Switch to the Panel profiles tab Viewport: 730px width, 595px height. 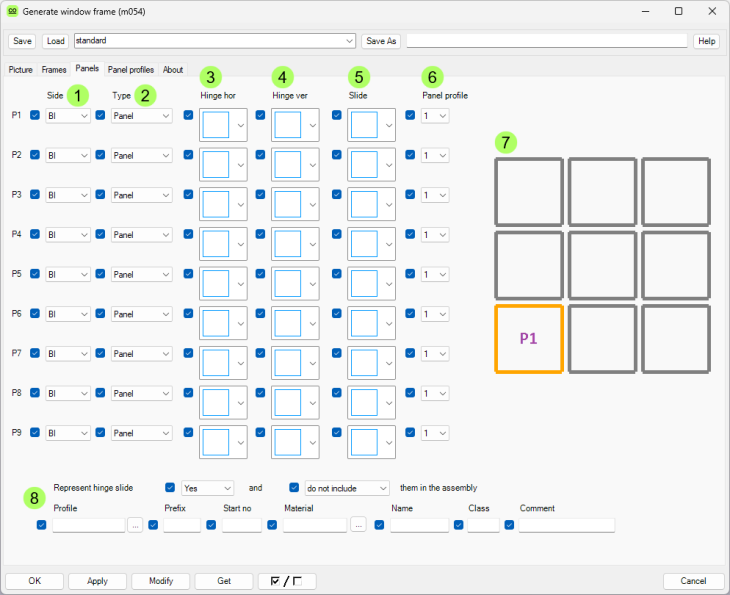tap(131, 69)
